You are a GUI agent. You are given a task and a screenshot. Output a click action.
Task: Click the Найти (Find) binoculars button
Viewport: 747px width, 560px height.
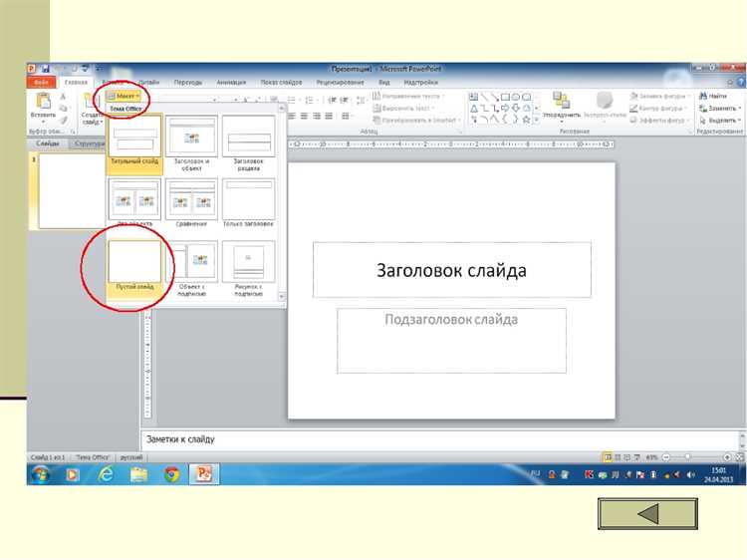(713, 97)
